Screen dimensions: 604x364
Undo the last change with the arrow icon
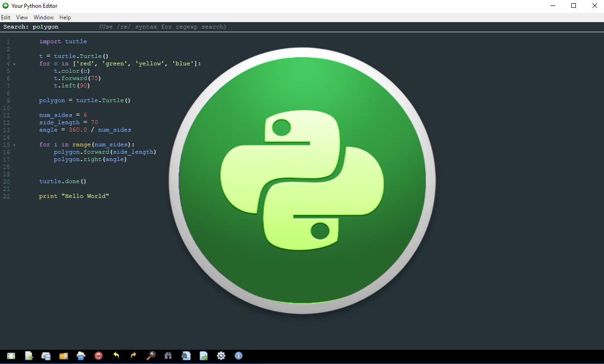[x=116, y=356]
